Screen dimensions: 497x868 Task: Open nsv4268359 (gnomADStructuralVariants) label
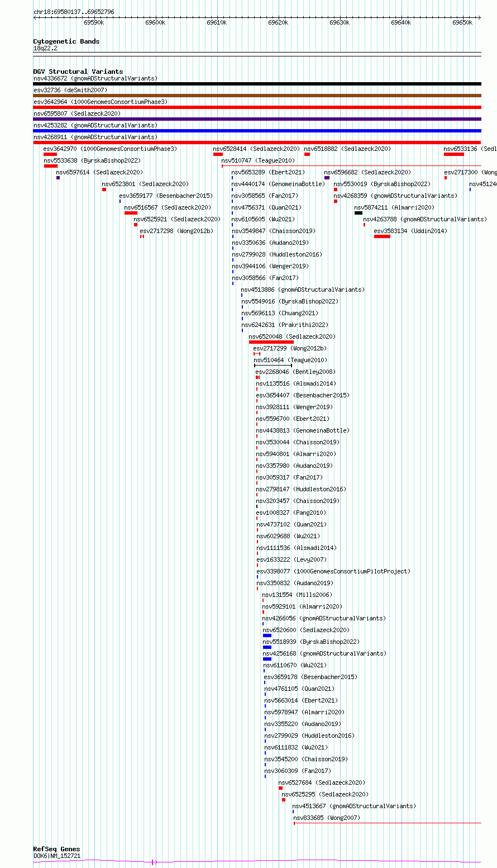pyautogui.click(x=395, y=196)
